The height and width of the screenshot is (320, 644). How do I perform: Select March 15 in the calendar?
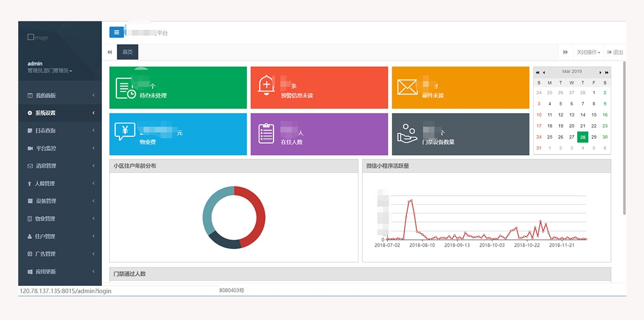[x=594, y=115]
